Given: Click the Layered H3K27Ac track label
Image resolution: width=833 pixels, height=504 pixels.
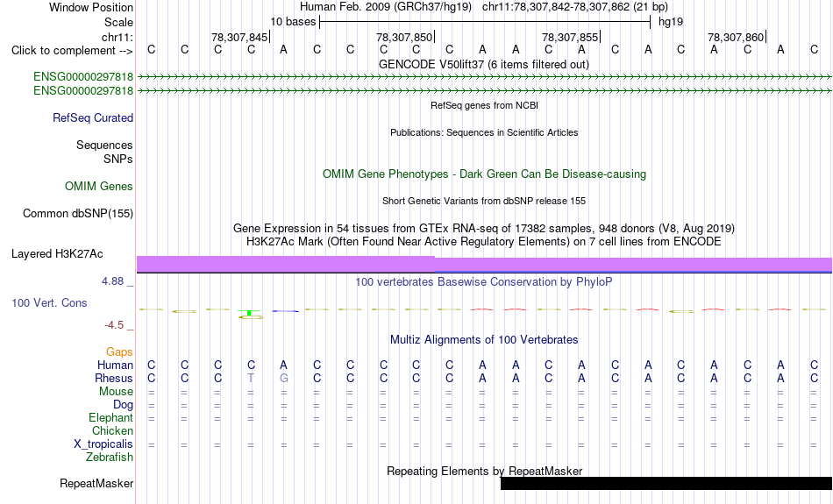Looking at the screenshot, I should (57, 254).
